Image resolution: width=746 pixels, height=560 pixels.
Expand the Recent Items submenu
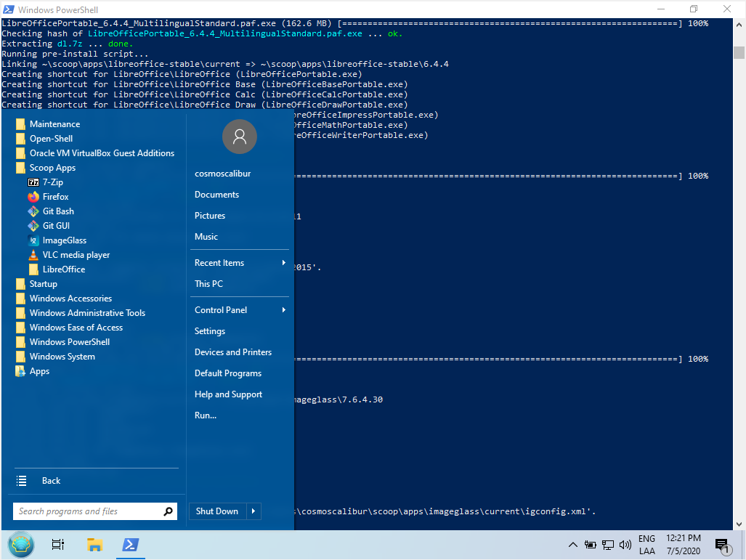click(x=240, y=263)
